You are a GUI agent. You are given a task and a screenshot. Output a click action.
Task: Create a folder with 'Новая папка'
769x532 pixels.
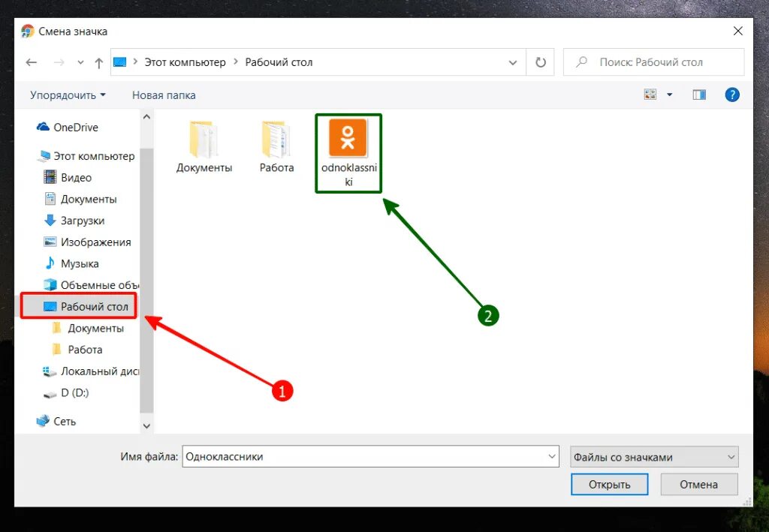164,95
